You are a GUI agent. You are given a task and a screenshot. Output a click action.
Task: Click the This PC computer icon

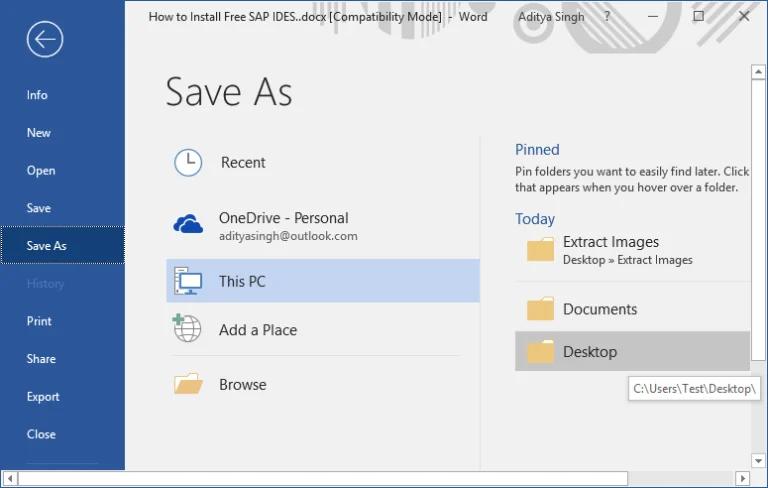pyautogui.click(x=188, y=282)
